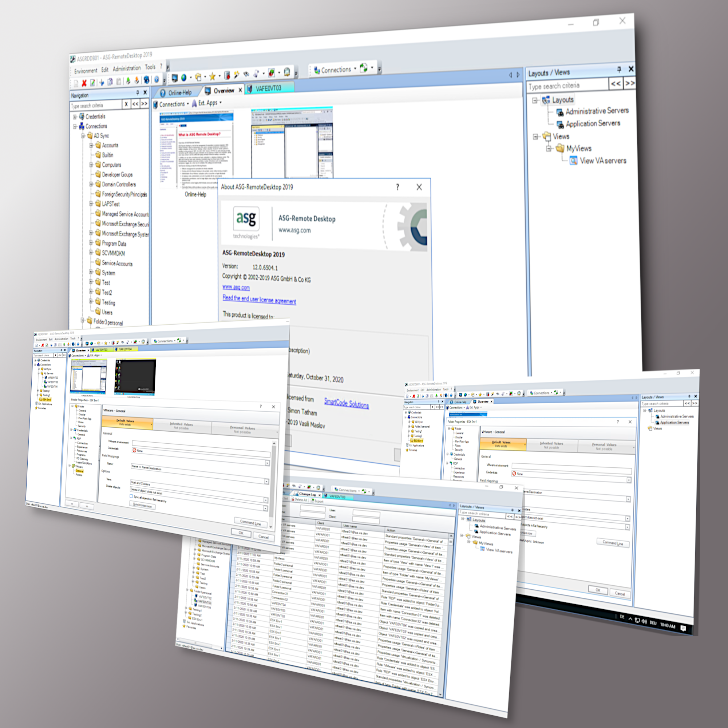The width and height of the screenshot is (728, 728).
Task: Click the magic wand icon in the large toolbar
Action: click(x=236, y=75)
